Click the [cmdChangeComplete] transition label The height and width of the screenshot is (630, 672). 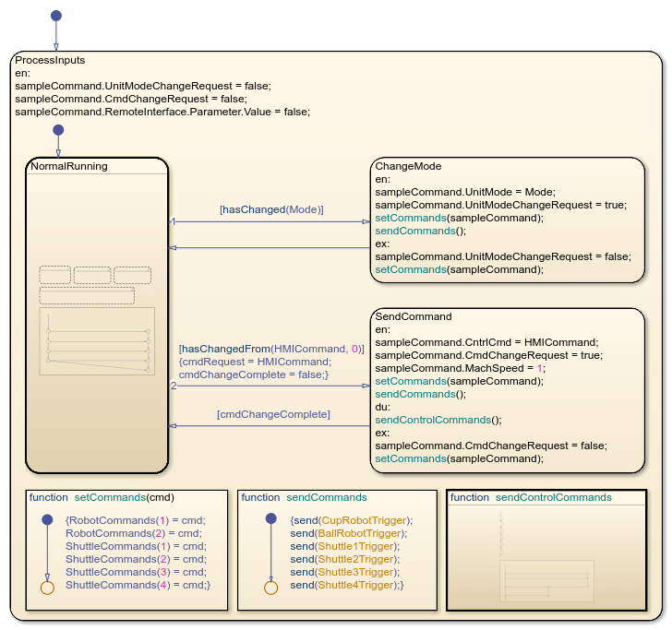coord(272,415)
